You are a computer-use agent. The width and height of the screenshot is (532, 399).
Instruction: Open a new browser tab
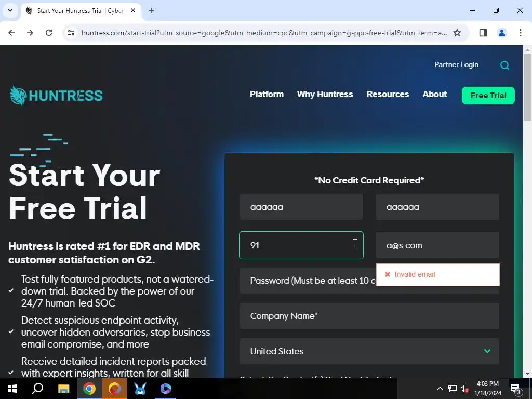point(152,10)
